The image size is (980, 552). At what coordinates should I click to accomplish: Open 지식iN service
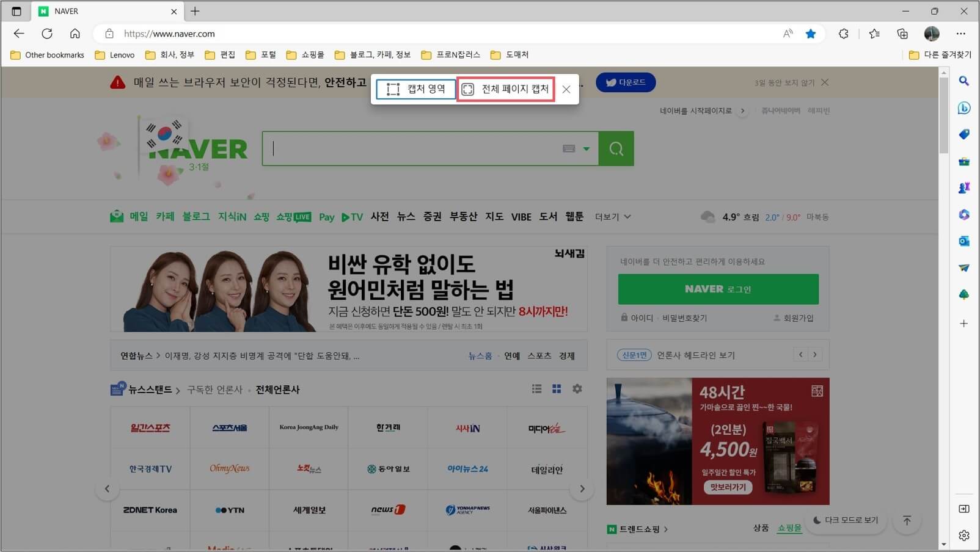coord(232,217)
